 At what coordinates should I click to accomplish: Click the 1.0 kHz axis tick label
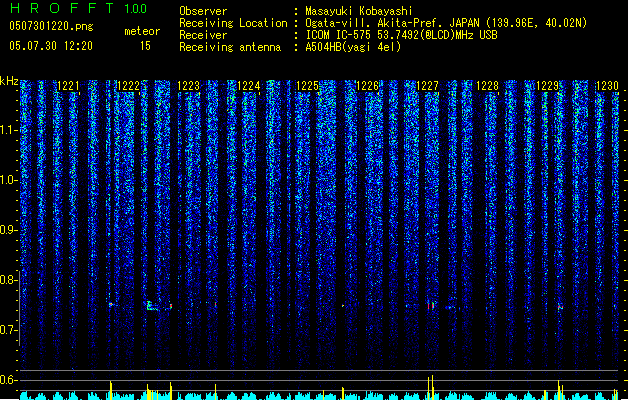click(x=8, y=180)
